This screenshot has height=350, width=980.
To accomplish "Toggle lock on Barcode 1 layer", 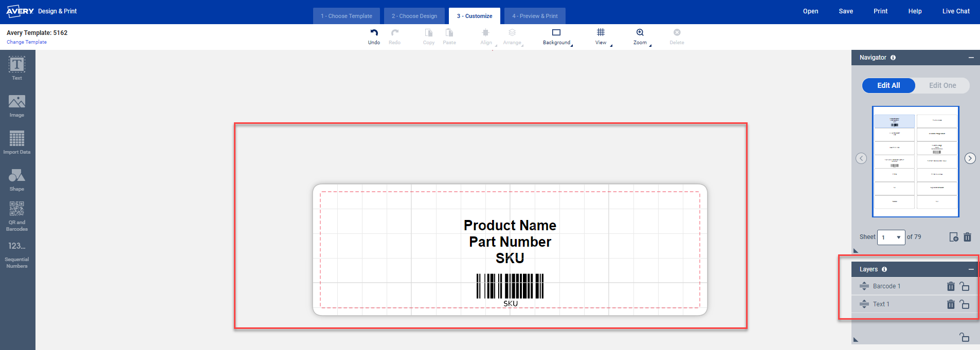I will point(965,286).
